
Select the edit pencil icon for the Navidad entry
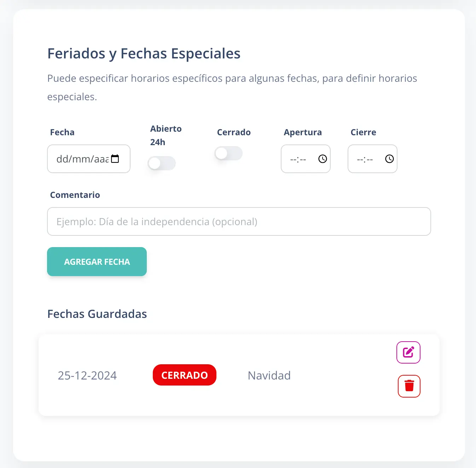[x=408, y=352]
